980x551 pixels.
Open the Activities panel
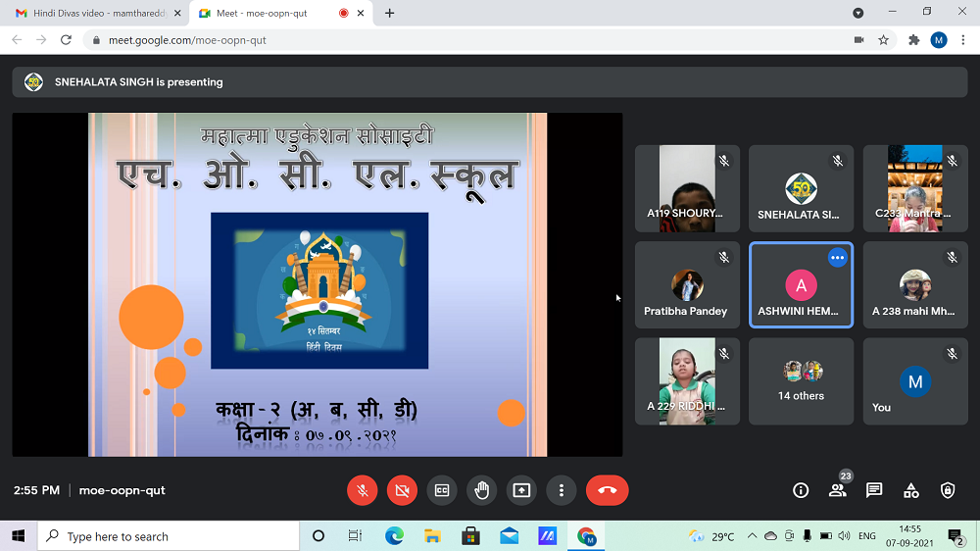(910, 490)
